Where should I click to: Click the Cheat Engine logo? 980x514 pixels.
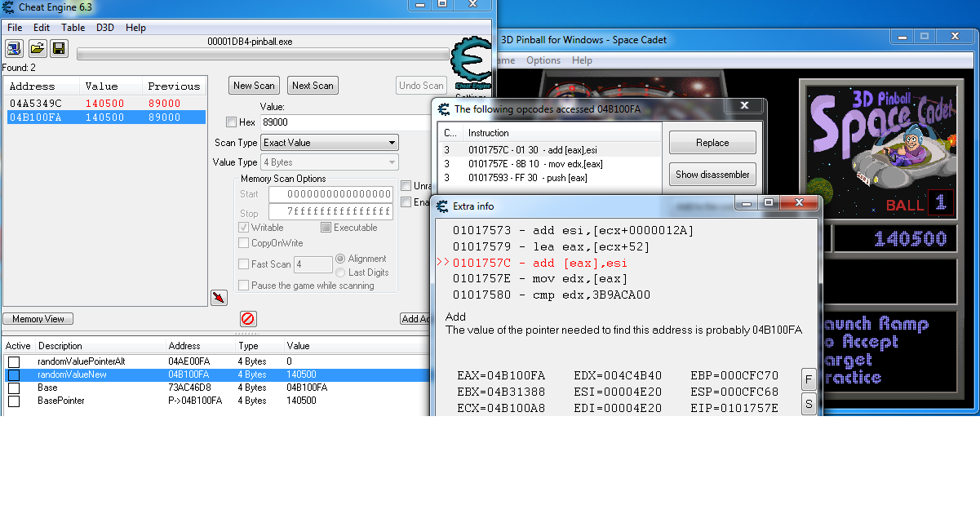coord(471,62)
